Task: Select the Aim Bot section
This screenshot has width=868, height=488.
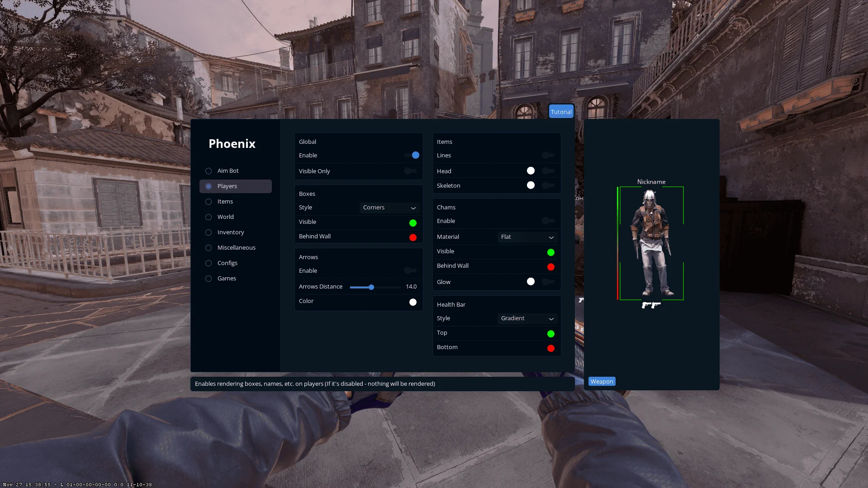Action: (228, 171)
